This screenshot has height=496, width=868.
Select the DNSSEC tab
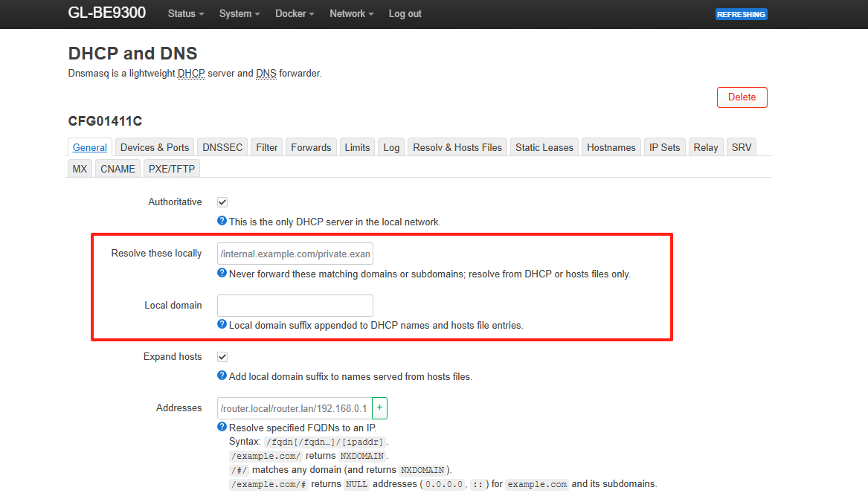(222, 147)
